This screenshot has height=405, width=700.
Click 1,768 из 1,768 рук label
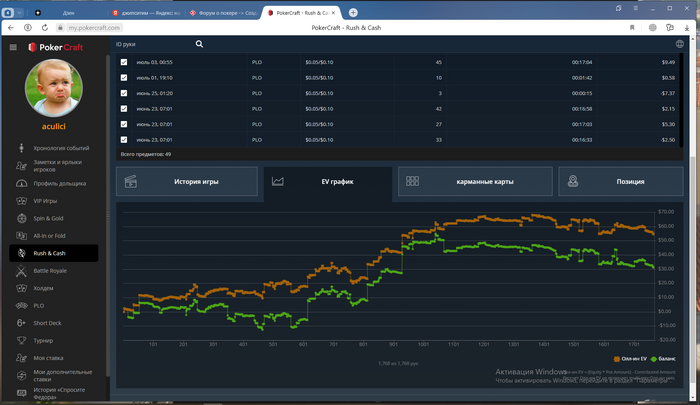398,363
